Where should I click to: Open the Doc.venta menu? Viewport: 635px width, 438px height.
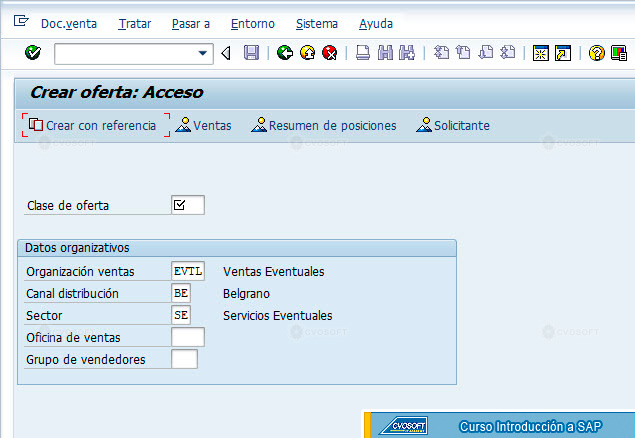[69, 24]
